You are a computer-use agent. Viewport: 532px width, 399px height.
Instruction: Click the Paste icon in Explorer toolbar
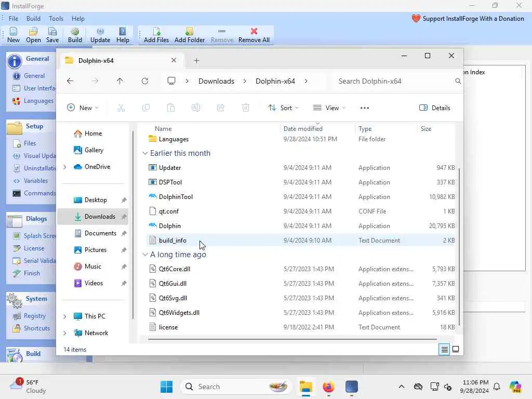point(170,108)
